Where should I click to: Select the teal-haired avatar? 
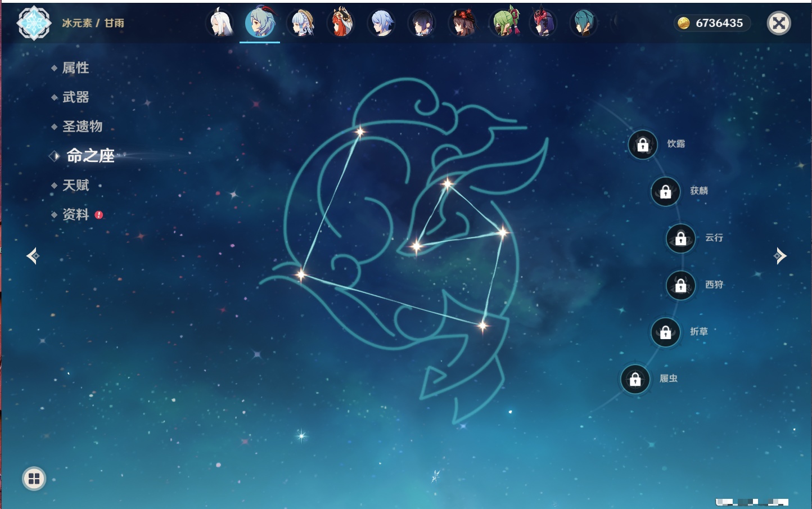coord(583,23)
